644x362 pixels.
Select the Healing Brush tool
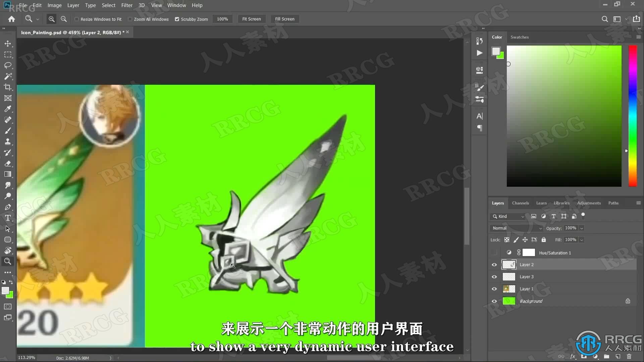[8, 120]
